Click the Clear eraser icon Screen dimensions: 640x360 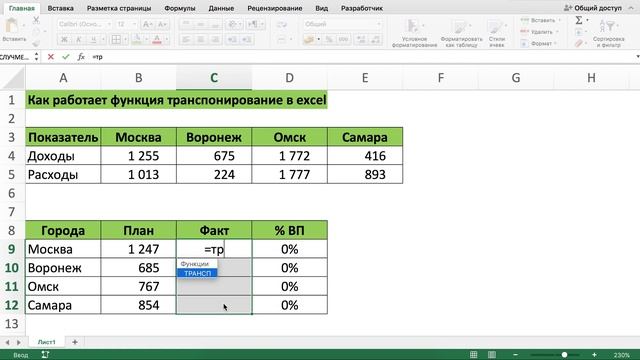pos(579,43)
